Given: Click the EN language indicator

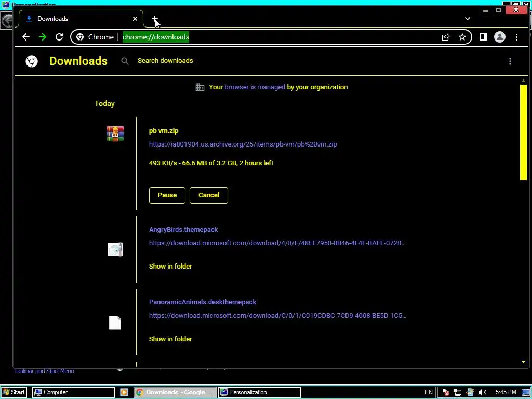Looking at the screenshot, I should pyautogui.click(x=429, y=392).
